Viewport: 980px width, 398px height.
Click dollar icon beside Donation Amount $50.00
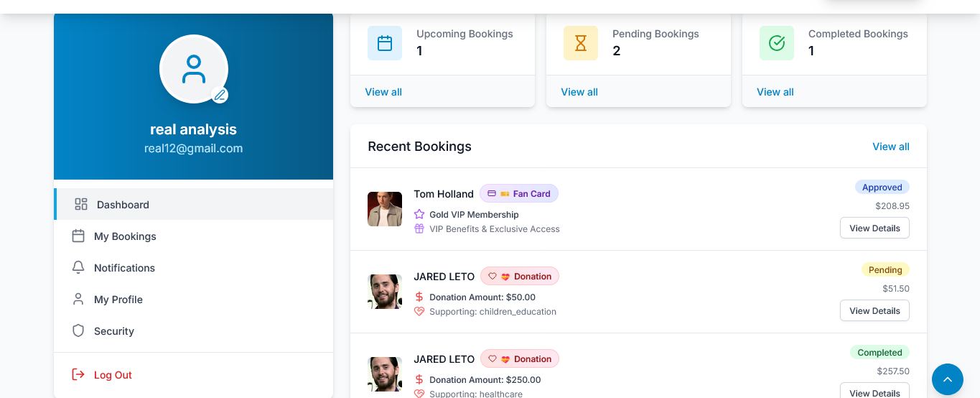(x=419, y=297)
